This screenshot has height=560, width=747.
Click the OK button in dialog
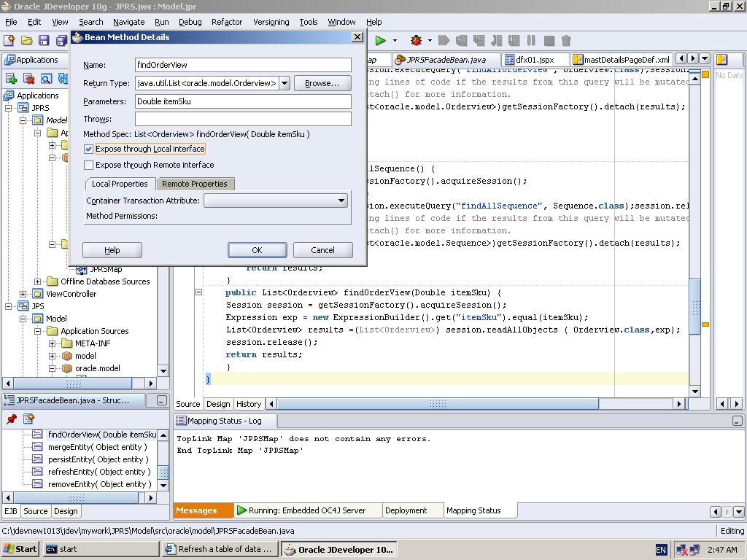(258, 250)
